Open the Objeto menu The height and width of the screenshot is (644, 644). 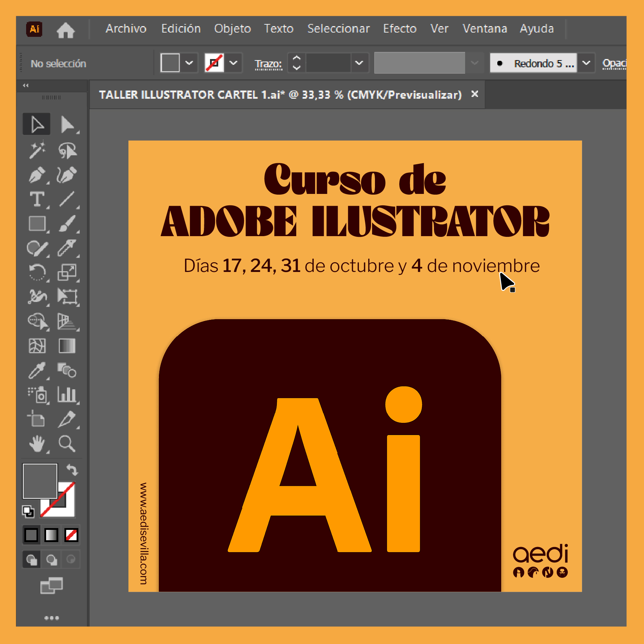(233, 29)
